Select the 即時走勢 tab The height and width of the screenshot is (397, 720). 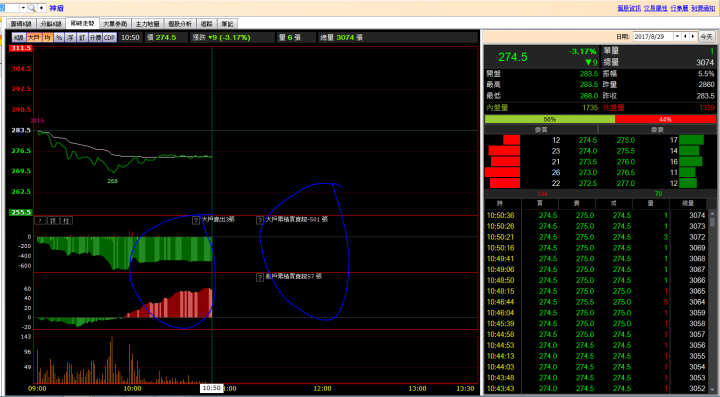coord(83,23)
